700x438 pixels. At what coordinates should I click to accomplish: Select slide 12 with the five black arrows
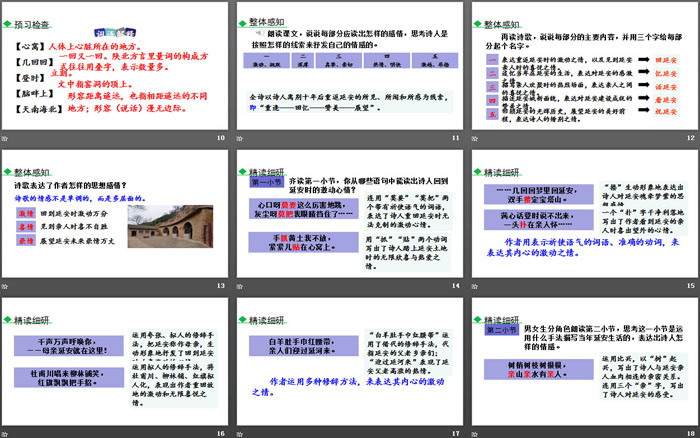click(x=585, y=66)
